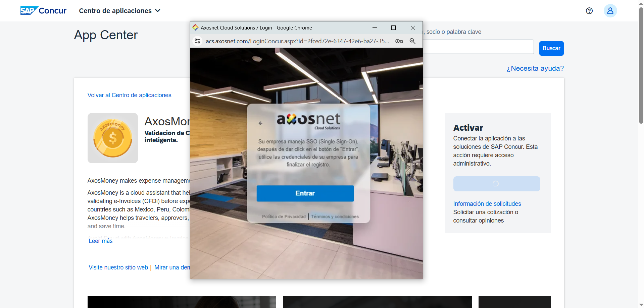Click the password key icon in address bar

399,41
